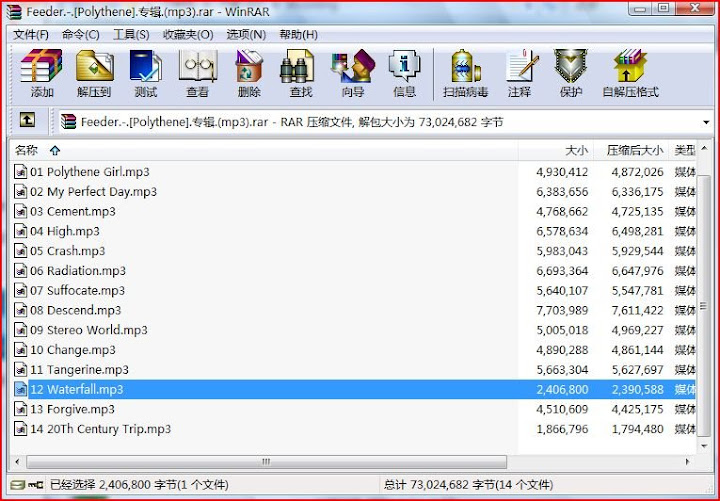720x501 pixels.
Task: Expand the address bar dropdown arrow
Action: click(706, 122)
